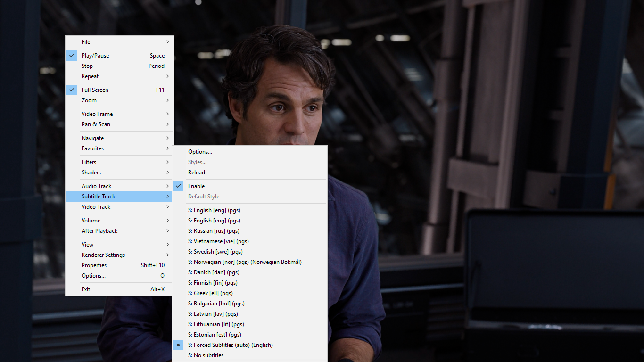This screenshot has width=644, height=362.
Task: Toggle Play/Pause in context menu
Action: coord(119,56)
